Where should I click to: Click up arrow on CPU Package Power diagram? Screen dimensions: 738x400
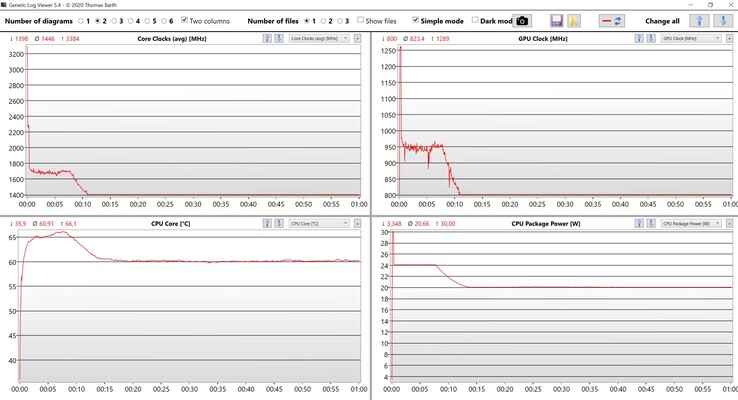tap(640, 223)
